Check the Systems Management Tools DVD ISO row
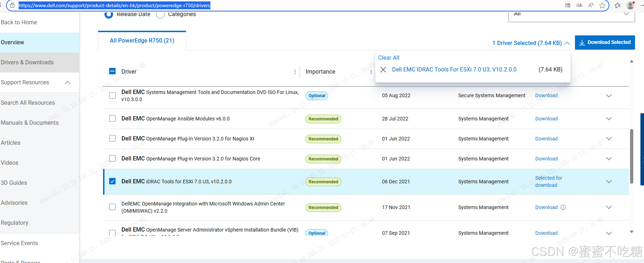The width and height of the screenshot is (644, 263). pos(112,95)
